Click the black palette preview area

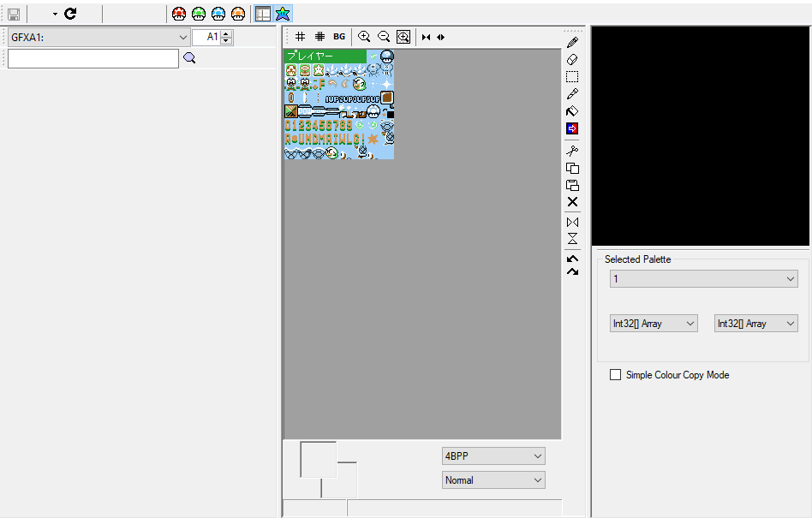(x=700, y=136)
